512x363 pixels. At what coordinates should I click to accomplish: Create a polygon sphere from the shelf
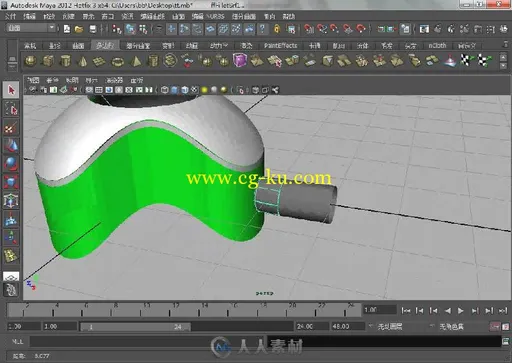(x=31, y=61)
